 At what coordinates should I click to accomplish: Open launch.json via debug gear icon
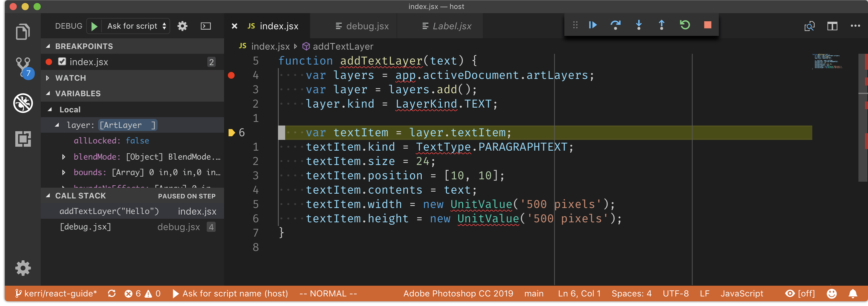pos(182,26)
